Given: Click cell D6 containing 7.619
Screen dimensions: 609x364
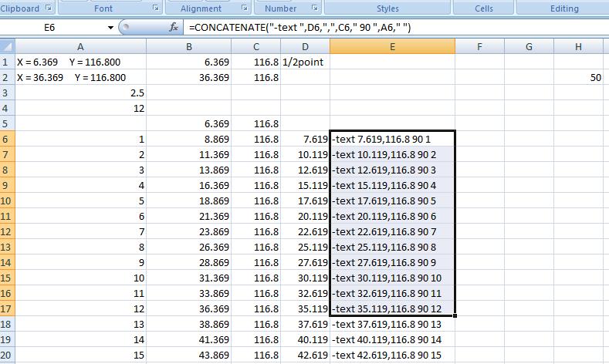Looking at the screenshot, I should click(x=306, y=139).
